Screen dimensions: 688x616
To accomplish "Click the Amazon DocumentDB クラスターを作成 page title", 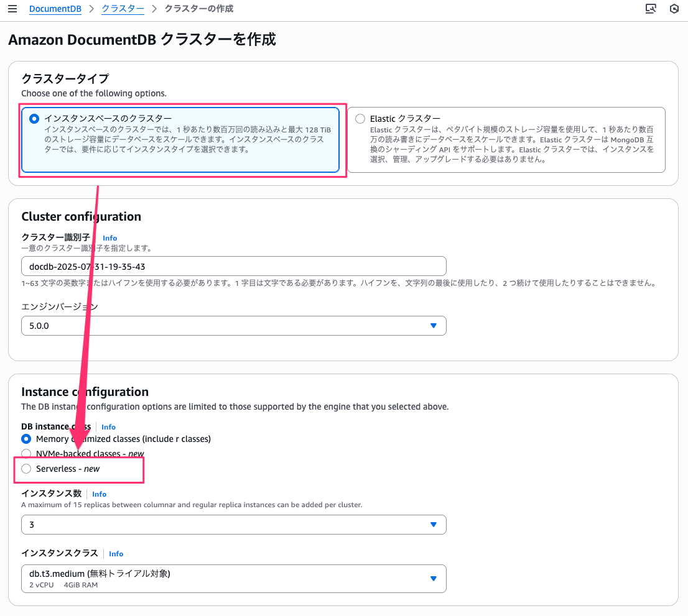I will pos(142,39).
